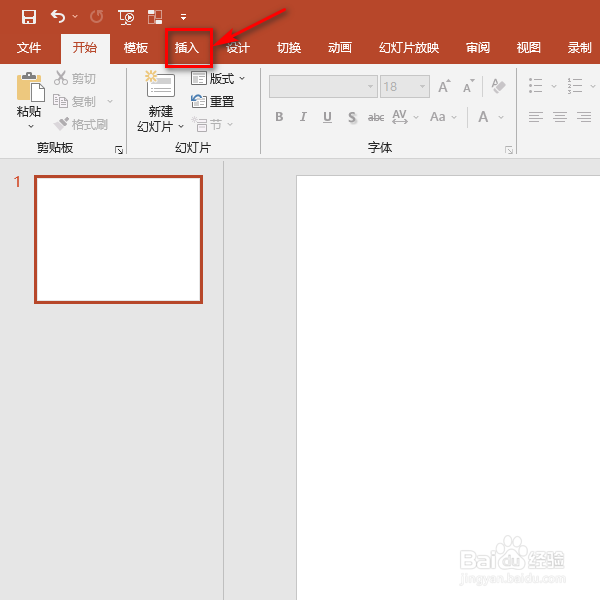Open the 字体 dialog launcher

[509, 150]
